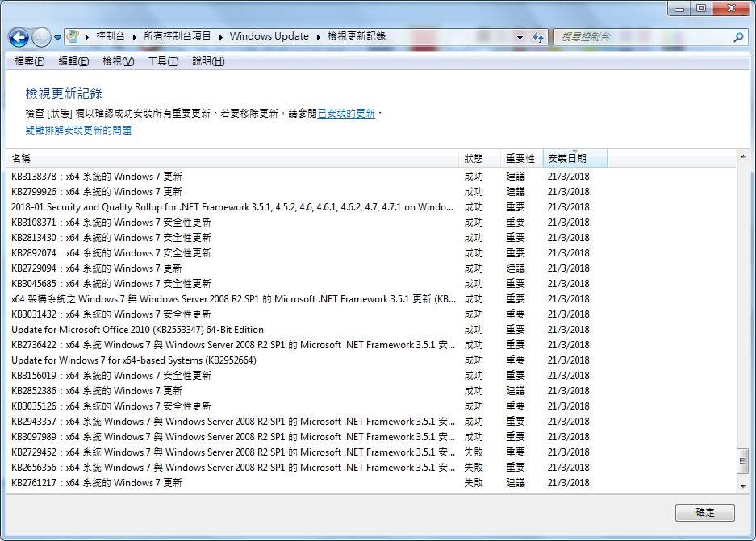This screenshot has height=541, width=756.
Task: Click 重要 importance of KB3108371
Action: pos(516,223)
